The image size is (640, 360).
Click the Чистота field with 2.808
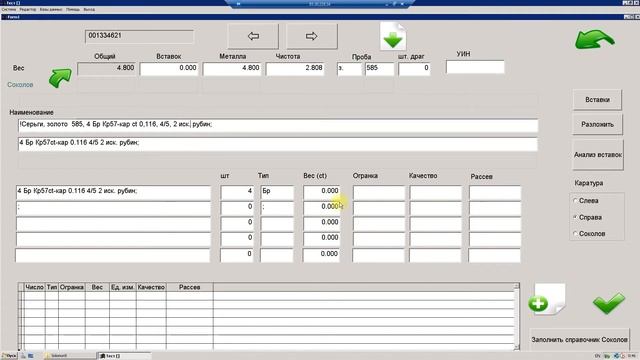coord(295,69)
